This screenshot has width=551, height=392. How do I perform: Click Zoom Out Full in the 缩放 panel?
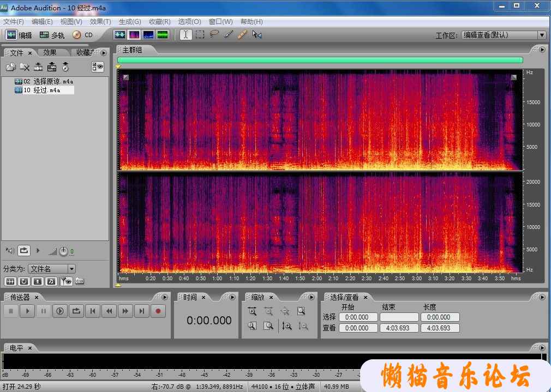(285, 311)
